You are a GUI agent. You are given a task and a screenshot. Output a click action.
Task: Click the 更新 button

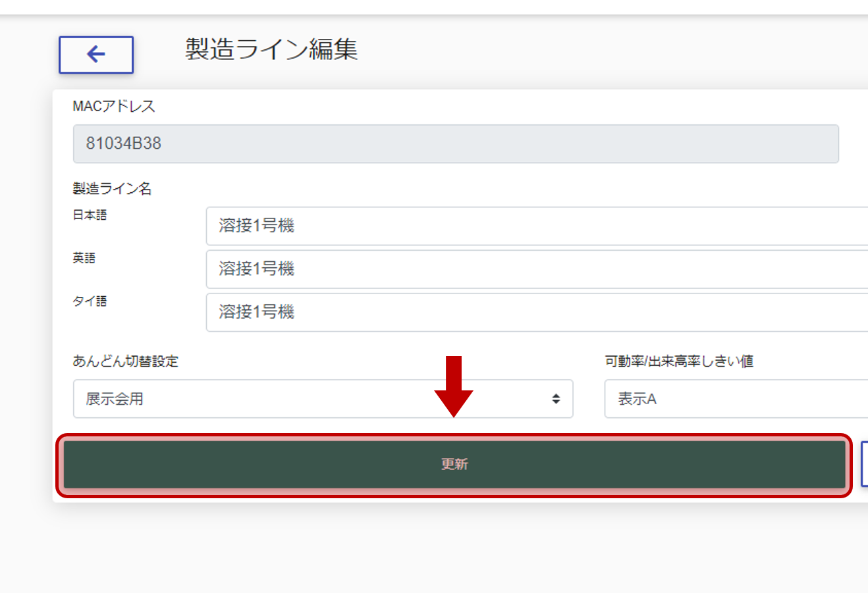click(x=454, y=465)
